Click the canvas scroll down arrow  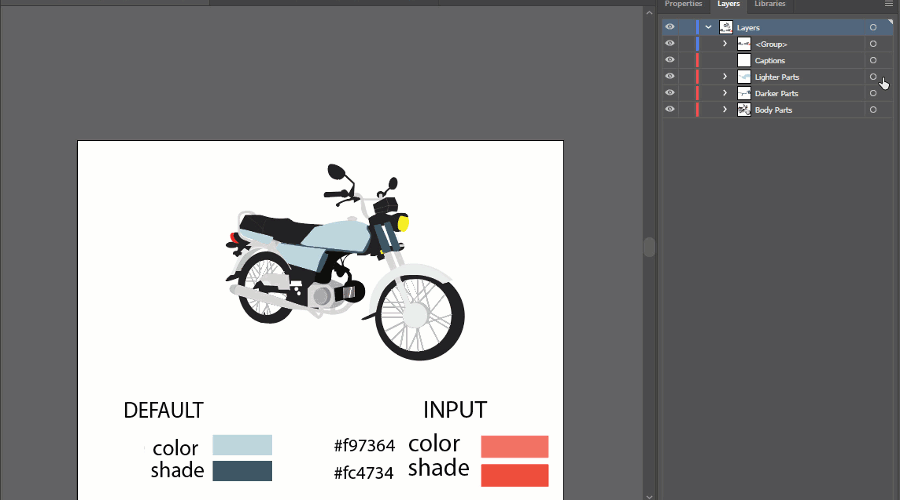649,496
